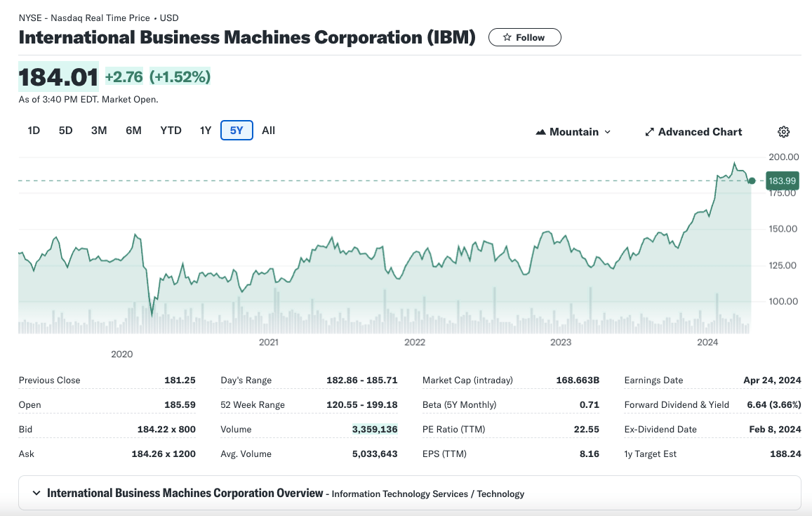Viewport: 812px width, 516px height.
Task: Open the Mountain chart type dropdown
Action: tap(573, 131)
